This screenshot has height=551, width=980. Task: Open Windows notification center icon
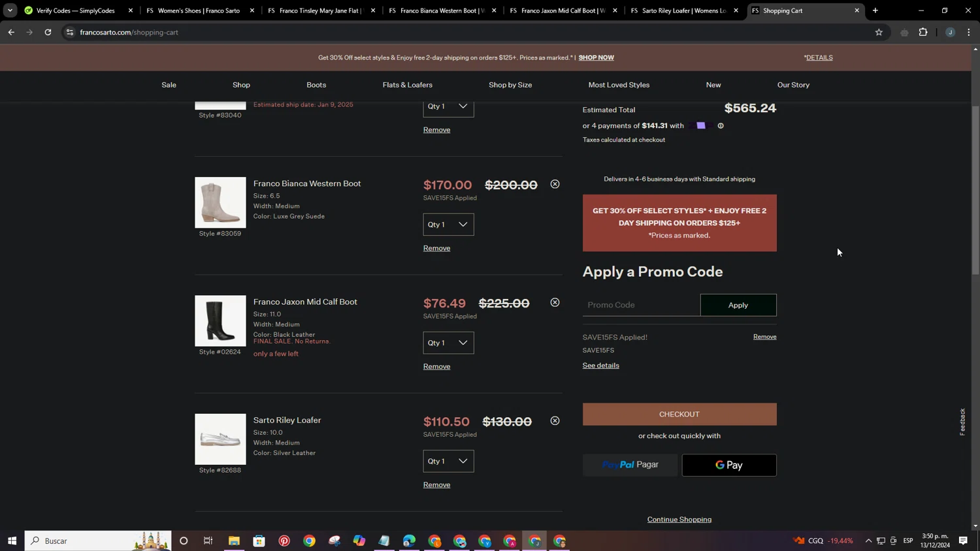963,541
